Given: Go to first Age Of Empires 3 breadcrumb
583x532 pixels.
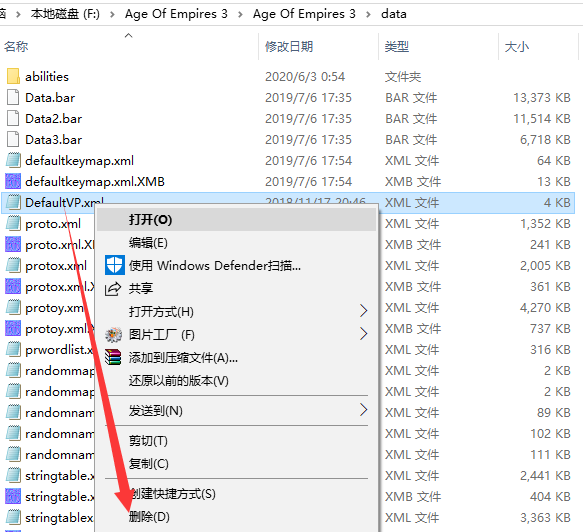Looking at the screenshot, I should (x=176, y=14).
